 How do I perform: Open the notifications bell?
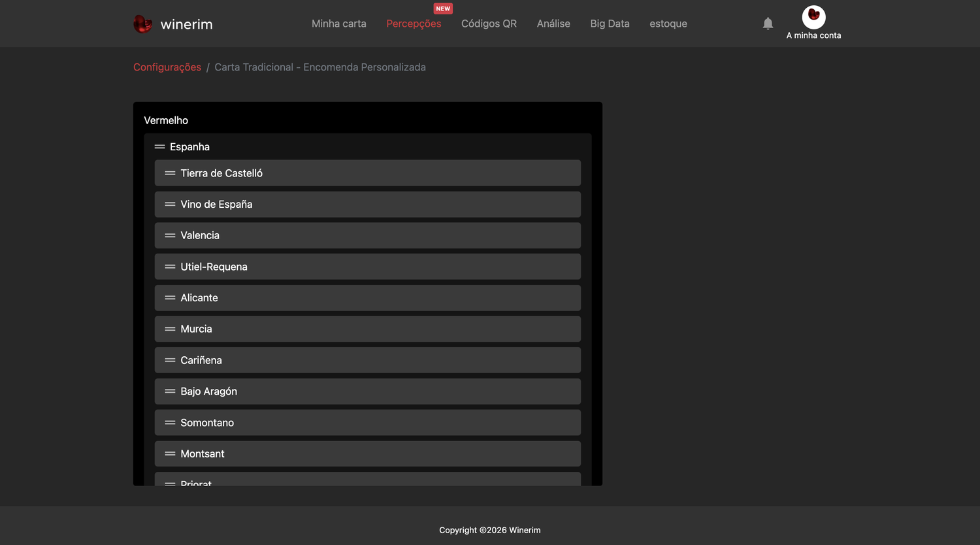[x=768, y=24]
